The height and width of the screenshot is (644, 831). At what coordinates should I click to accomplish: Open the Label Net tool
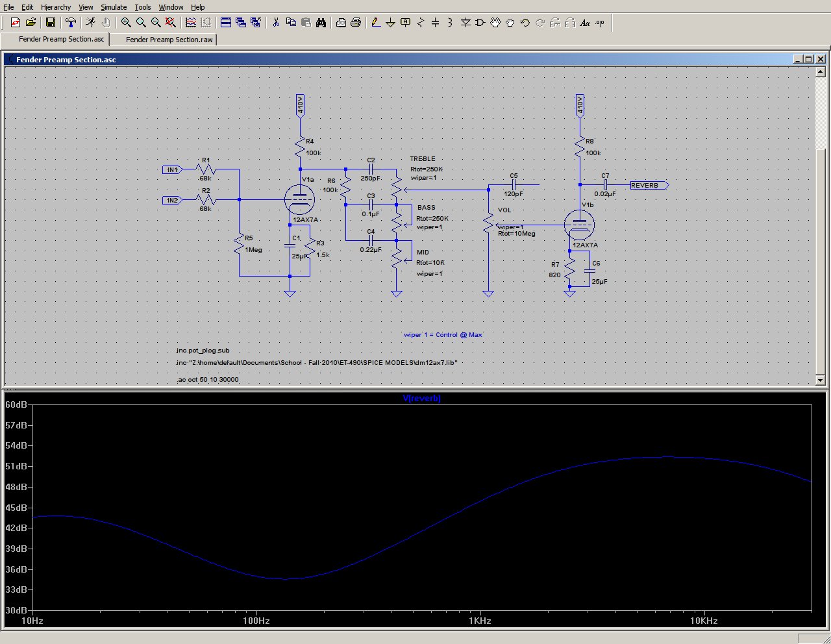coord(406,23)
